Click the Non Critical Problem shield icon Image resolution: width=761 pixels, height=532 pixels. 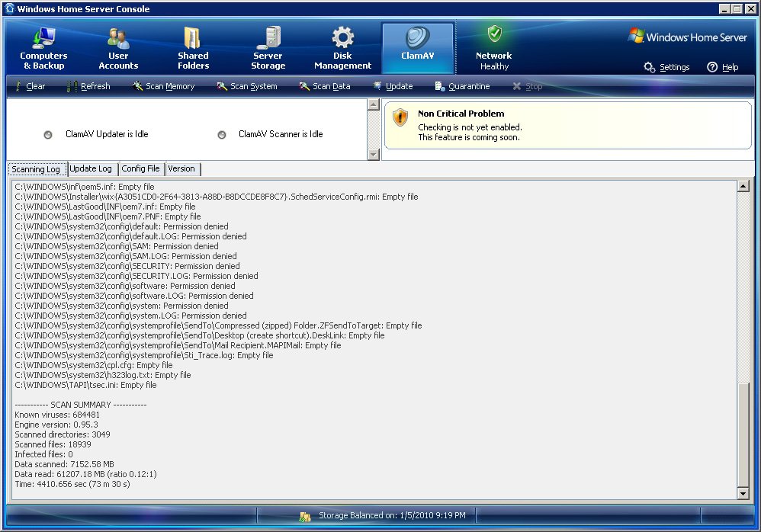point(400,117)
